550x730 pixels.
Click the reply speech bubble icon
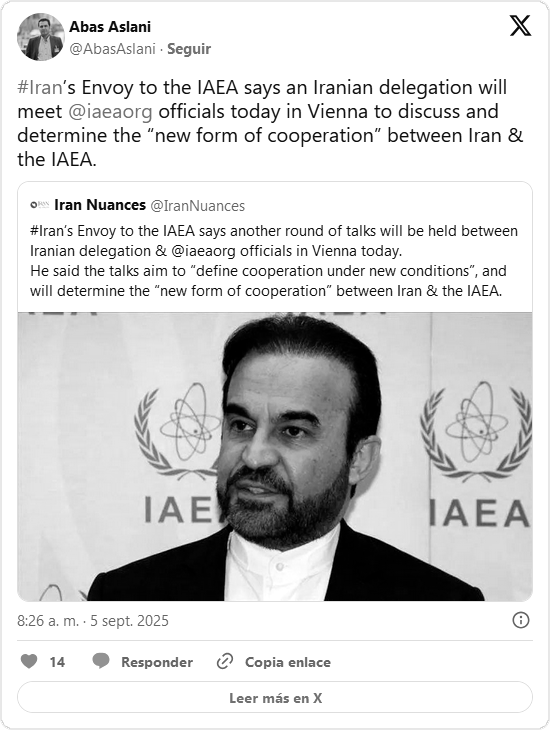(x=101, y=662)
